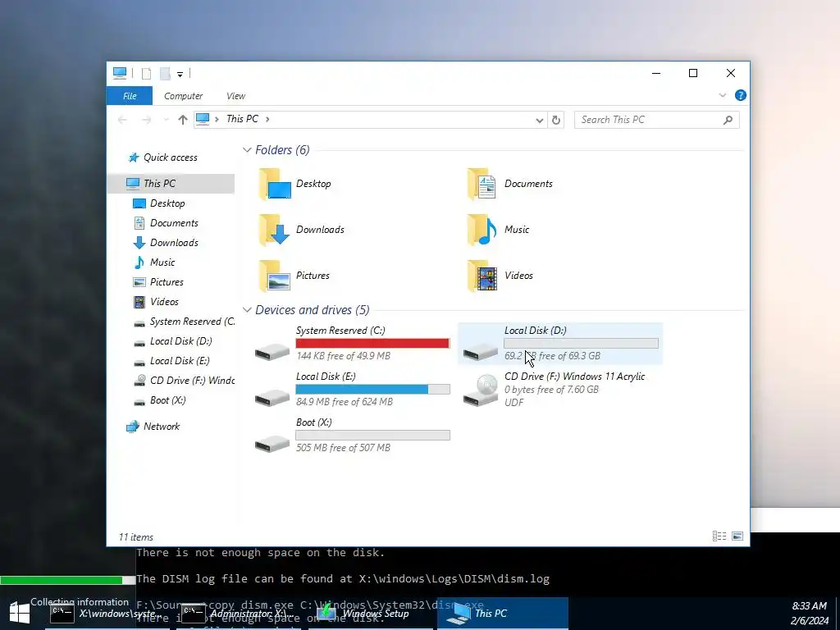Switch to Administrator: X:\ taskbar window
This screenshot has width=840, height=630.
239,614
